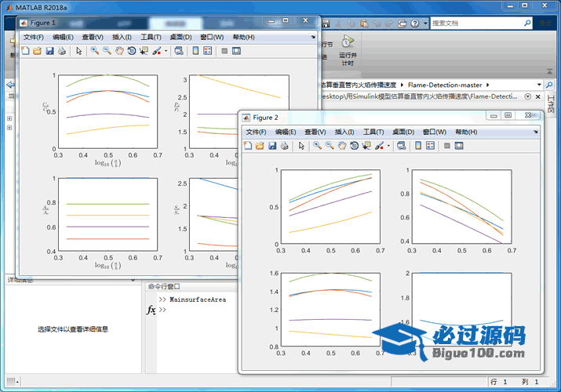This screenshot has height=392, width=561.
Task: Print Figure 2 using the printer icon
Action: pos(285,146)
